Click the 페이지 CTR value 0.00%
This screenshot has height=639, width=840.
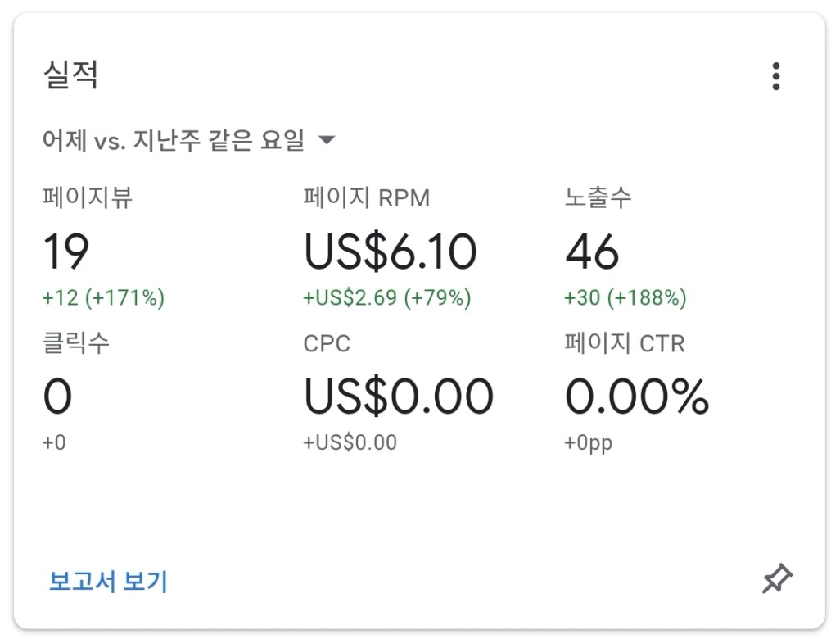[x=637, y=397]
